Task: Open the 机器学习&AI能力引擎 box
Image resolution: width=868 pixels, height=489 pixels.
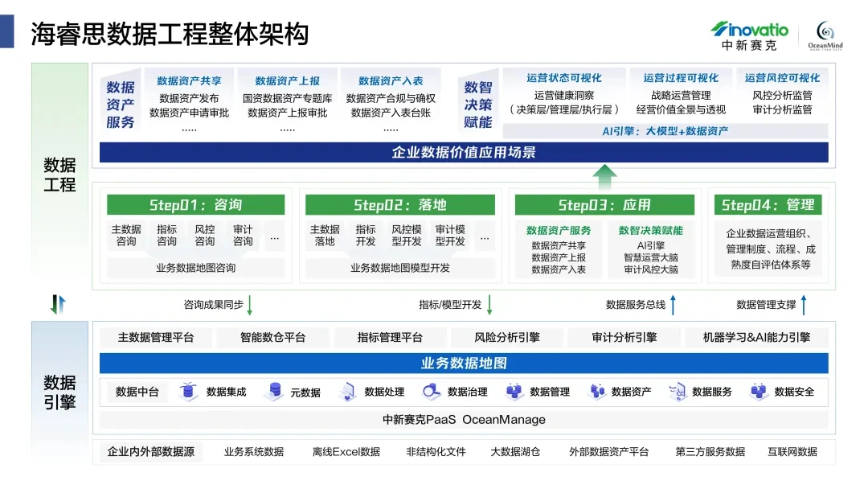Action: tap(757, 337)
